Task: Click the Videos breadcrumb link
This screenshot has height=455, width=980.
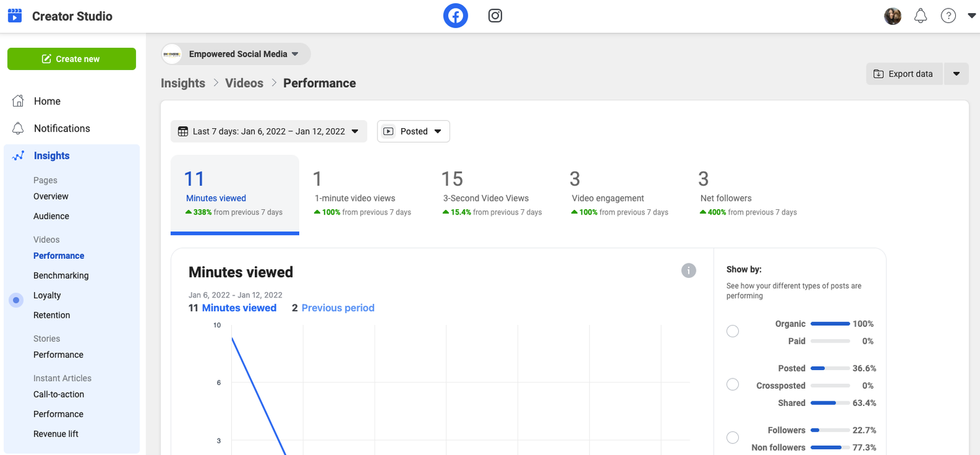Action: tap(244, 83)
